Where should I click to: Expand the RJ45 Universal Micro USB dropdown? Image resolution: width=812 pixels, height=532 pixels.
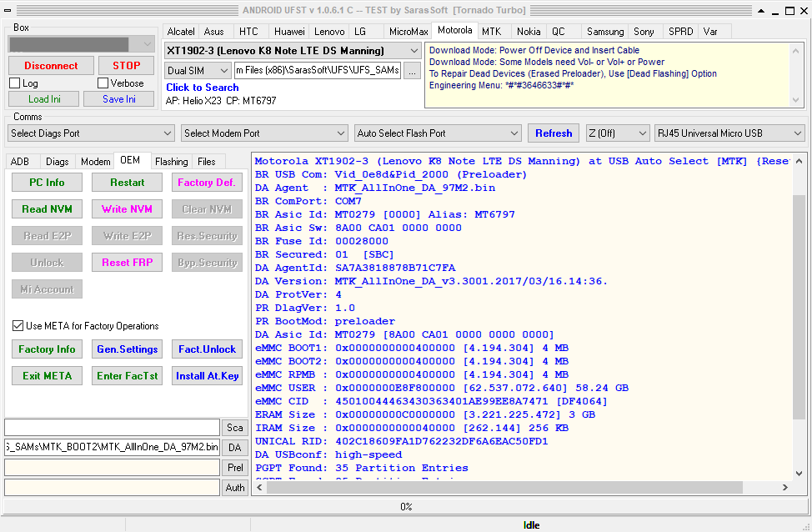click(729, 133)
